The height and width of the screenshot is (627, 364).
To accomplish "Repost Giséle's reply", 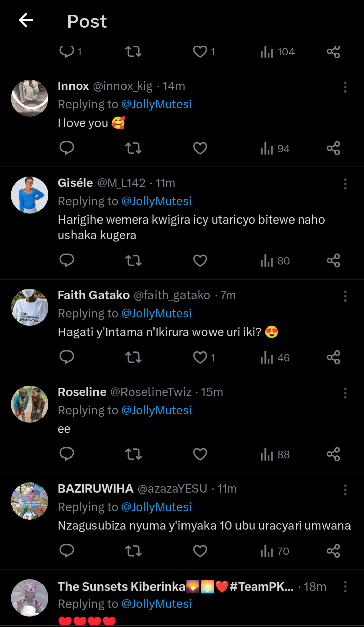I will click(x=133, y=261).
